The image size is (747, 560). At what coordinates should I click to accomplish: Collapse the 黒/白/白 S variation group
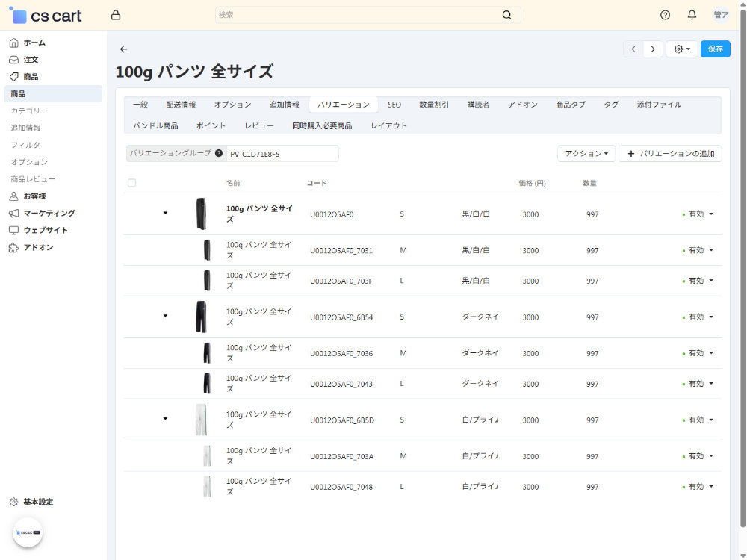coord(165,214)
